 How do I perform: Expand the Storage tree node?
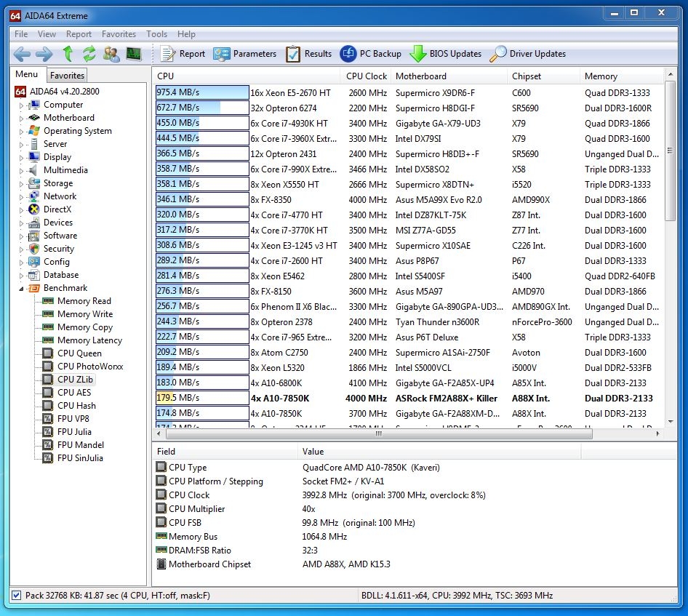point(21,184)
